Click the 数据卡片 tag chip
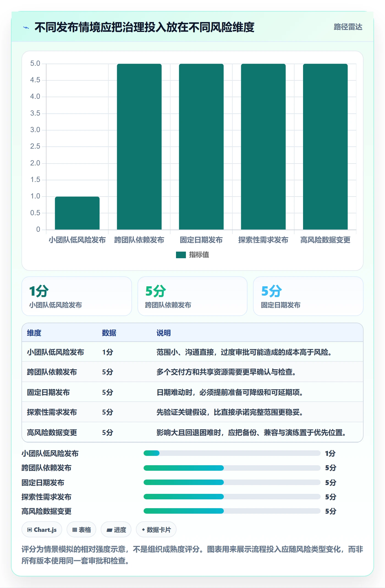This screenshot has width=385, height=588. (x=156, y=530)
